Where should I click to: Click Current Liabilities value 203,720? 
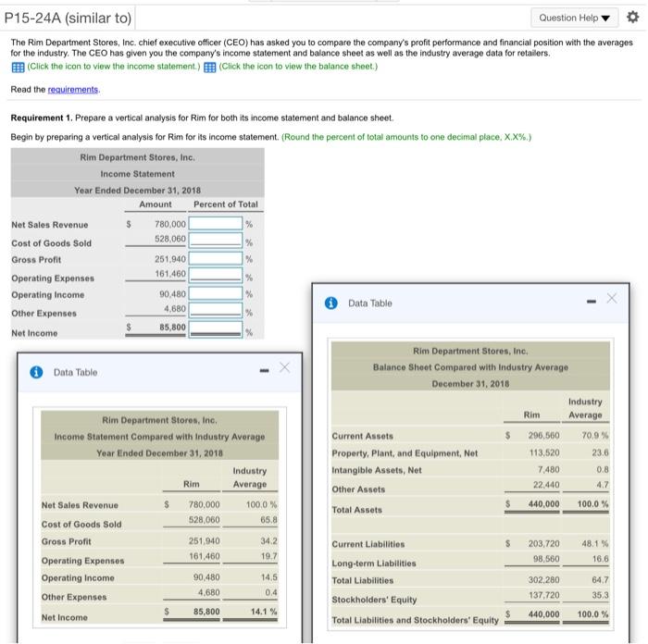click(544, 544)
